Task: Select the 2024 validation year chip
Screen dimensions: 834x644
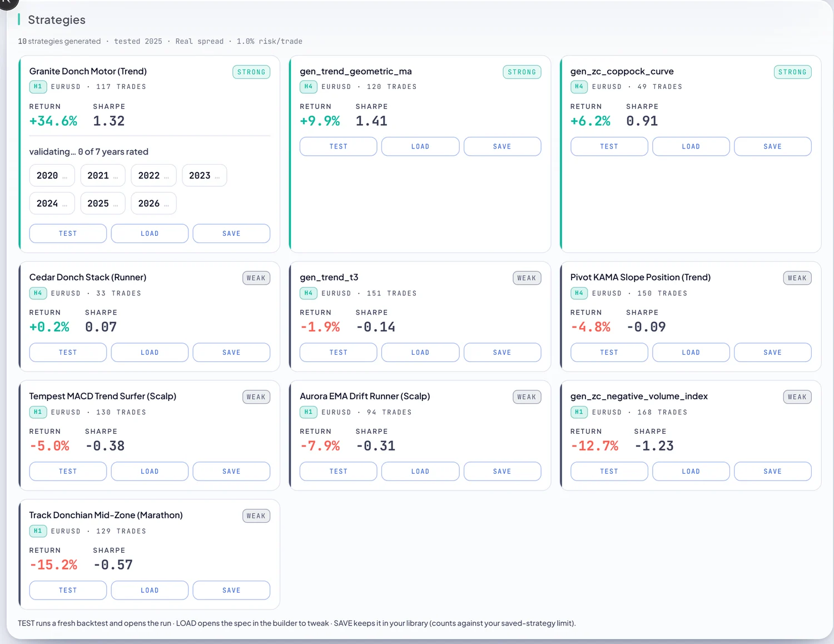Action: (x=52, y=204)
